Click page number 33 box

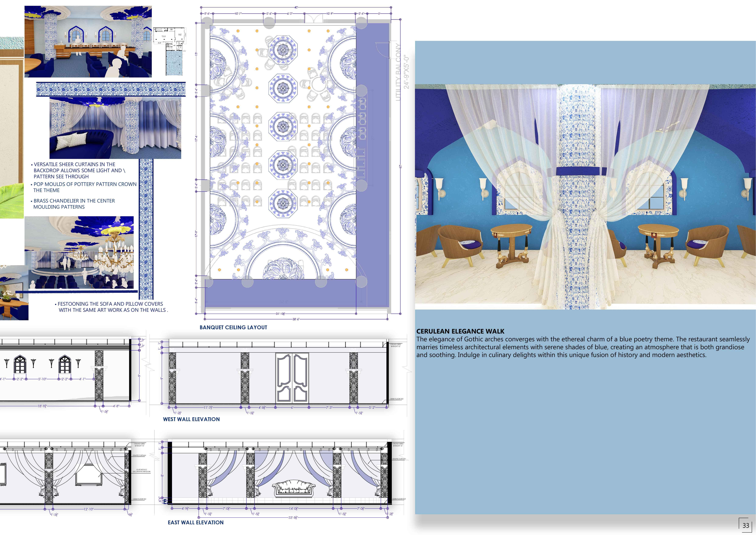coord(745,525)
